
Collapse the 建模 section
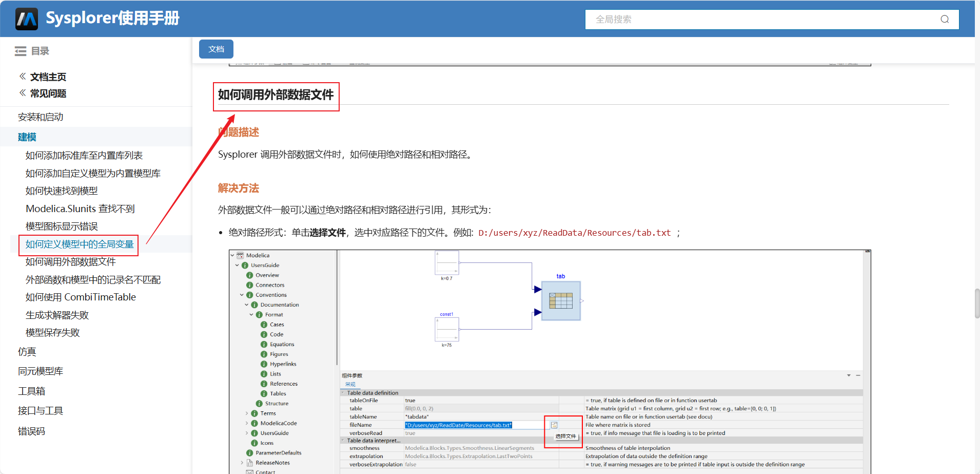tap(27, 137)
